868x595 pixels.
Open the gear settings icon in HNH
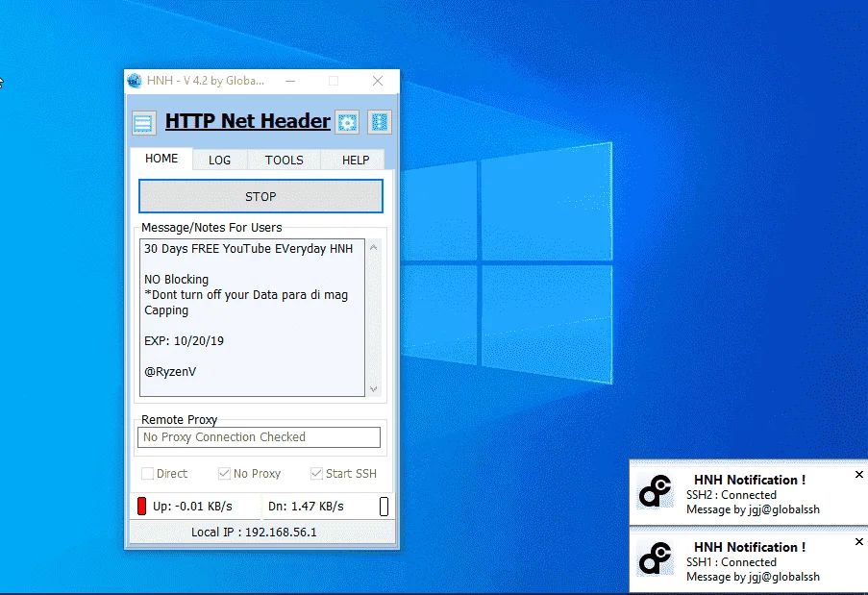point(347,122)
